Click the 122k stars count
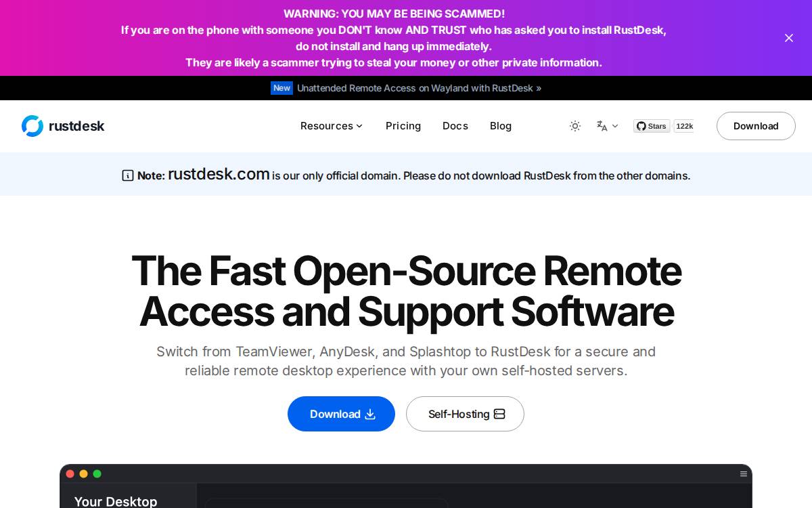812x508 pixels. tap(684, 126)
